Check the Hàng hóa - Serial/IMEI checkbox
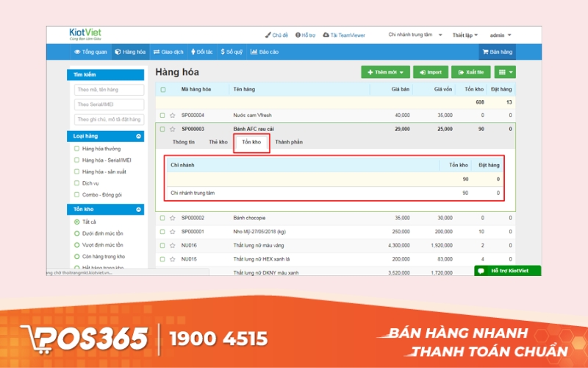 [77, 160]
